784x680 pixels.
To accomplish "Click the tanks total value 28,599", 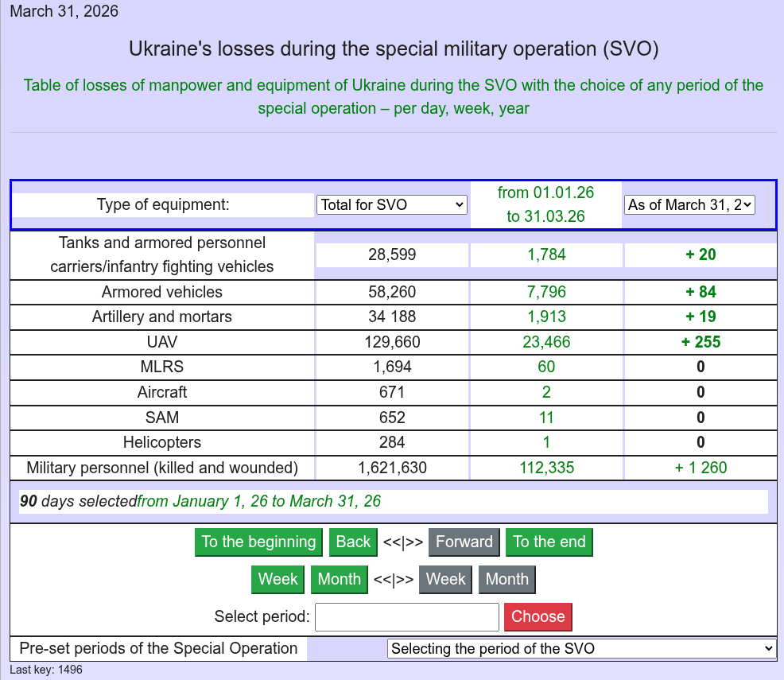I will click(x=392, y=255).
